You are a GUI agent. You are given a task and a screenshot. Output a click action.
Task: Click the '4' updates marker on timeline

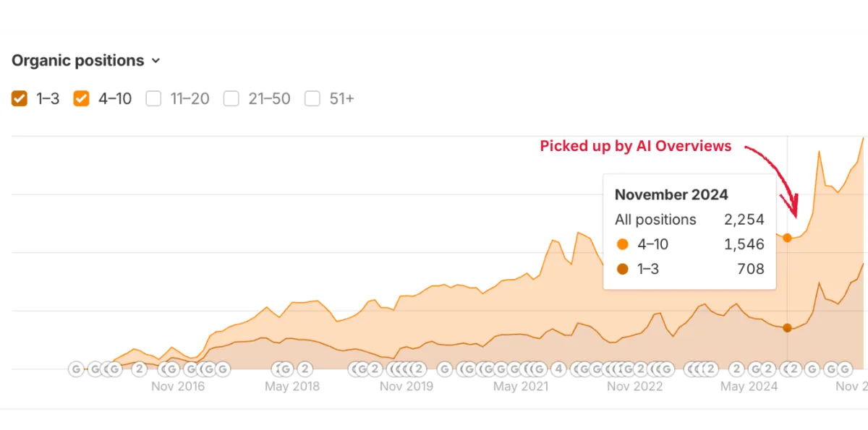coord(558,369)
